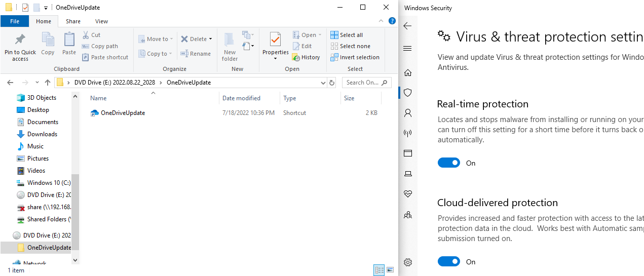Image resolution: width=644 pixels, height=276 pixels.
Task: Click Paste shortcut command
Action: (105, 57)
